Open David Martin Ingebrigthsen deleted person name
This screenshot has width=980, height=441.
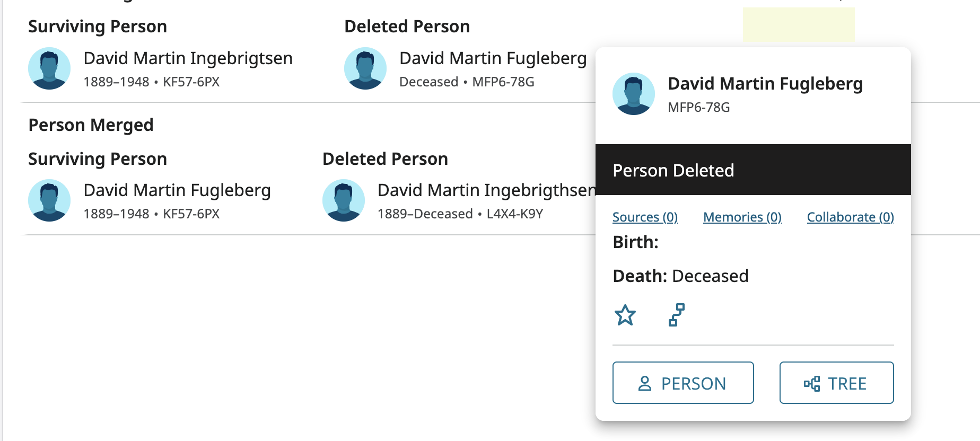tap(486, 190)
